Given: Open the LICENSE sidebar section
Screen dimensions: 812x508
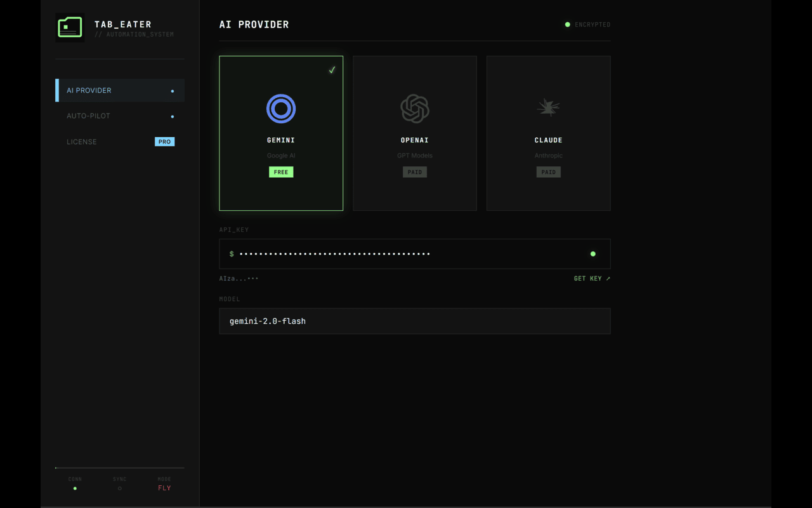Looking at the screenshot, I should point(120,142).
